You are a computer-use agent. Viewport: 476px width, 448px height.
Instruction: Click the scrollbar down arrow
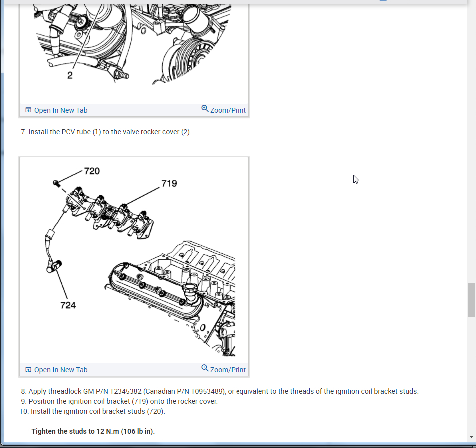coord(471,437)
